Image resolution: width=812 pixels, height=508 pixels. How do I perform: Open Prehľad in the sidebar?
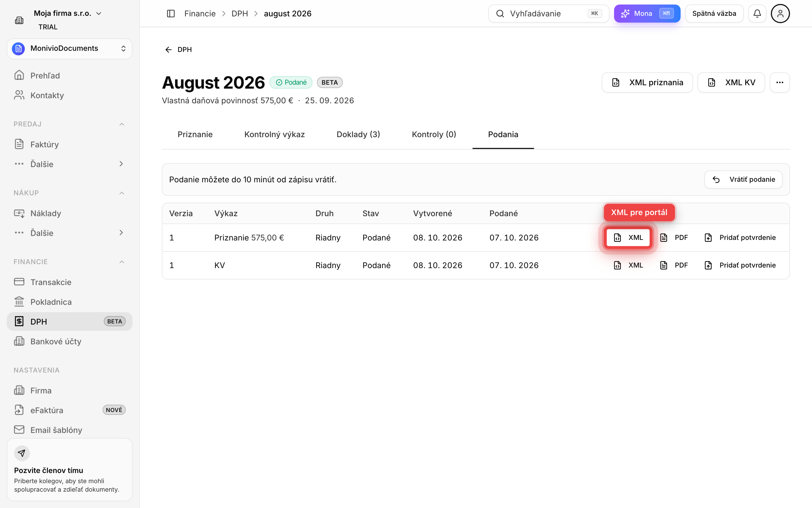[69, 76]
